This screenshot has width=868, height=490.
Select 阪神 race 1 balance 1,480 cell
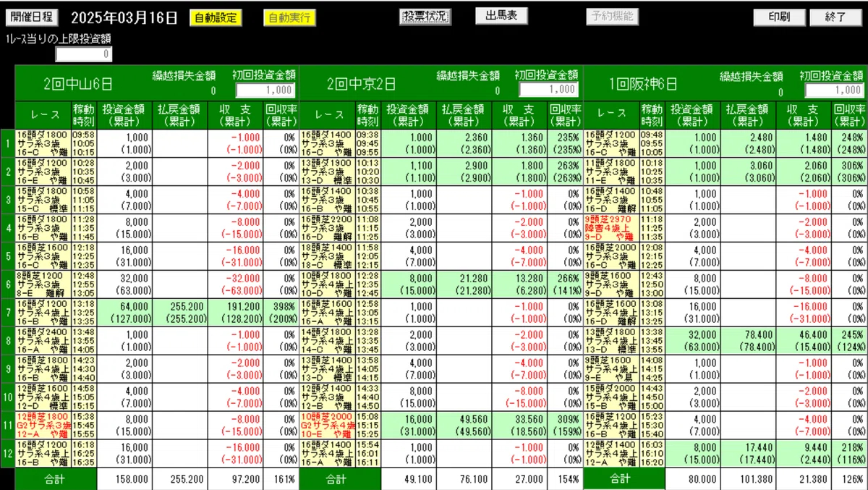805,143
